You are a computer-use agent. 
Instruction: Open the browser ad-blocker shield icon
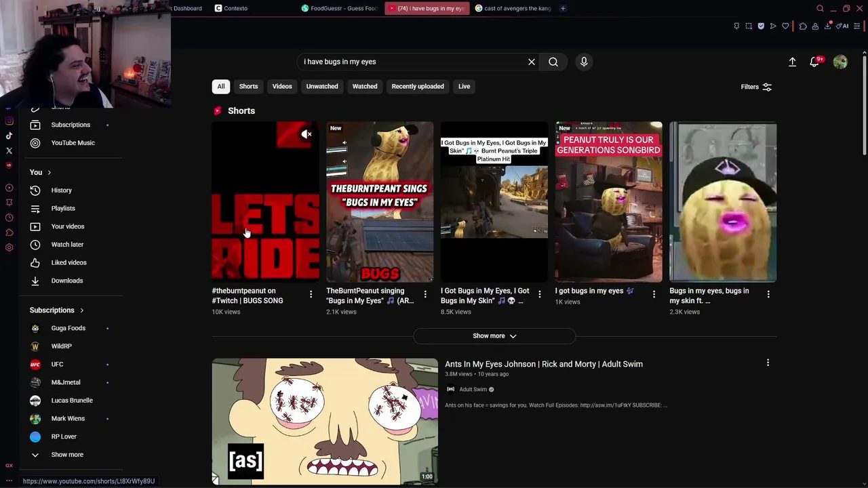click(761, 26)
